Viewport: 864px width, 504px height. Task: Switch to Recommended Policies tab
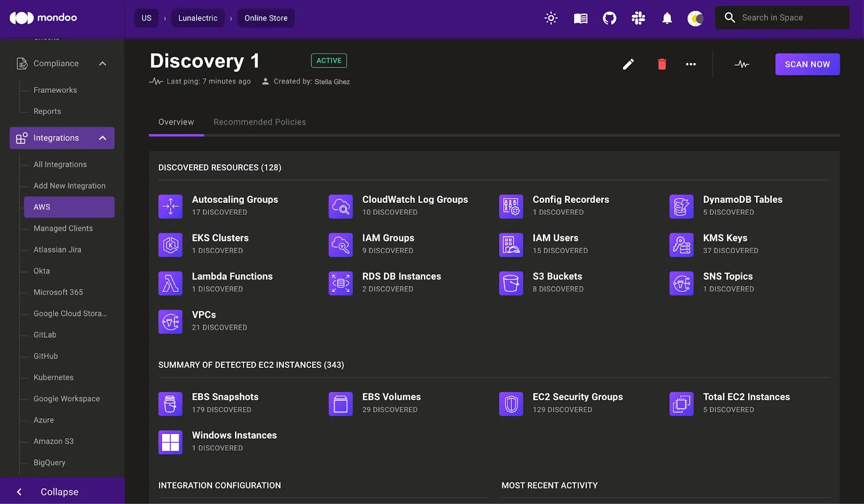260,122
